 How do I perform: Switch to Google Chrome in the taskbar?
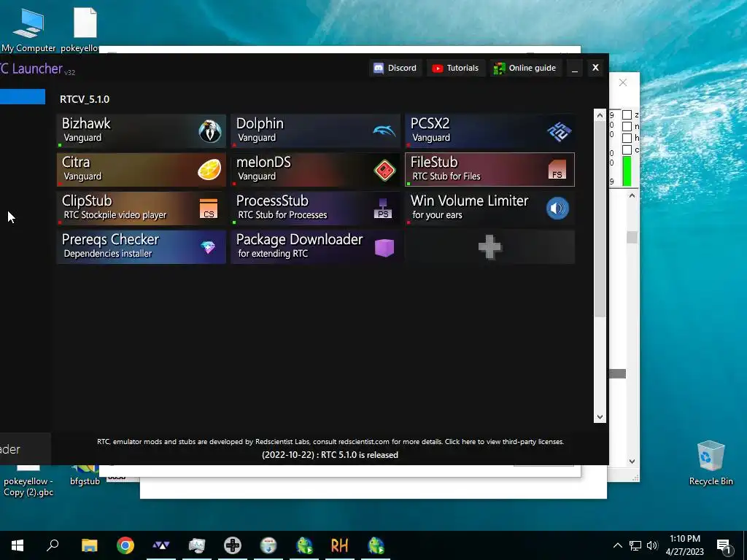[x=125, y=545]
